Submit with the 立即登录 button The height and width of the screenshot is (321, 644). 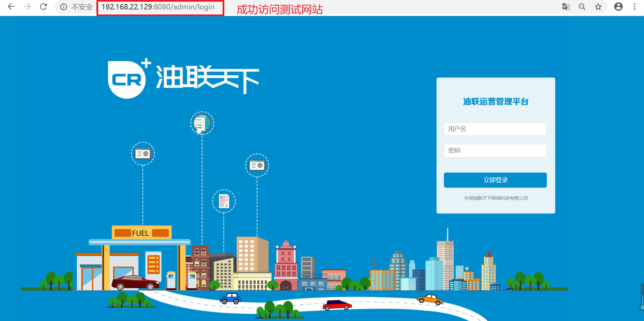pos(495,180)
